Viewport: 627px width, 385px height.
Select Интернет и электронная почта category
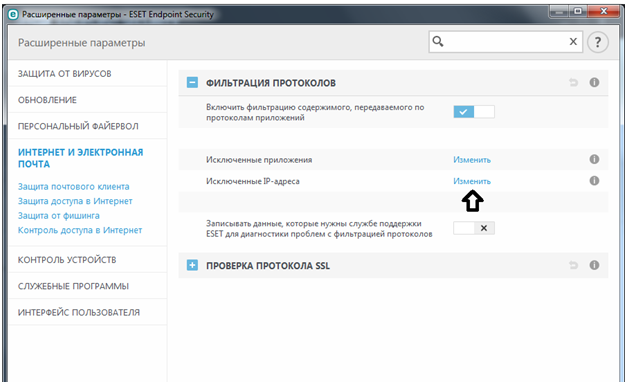[x=80, y=158]
